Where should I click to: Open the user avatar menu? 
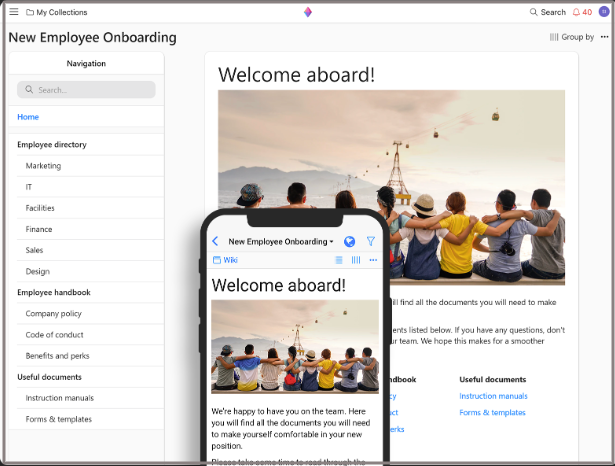tap(604, 12)
